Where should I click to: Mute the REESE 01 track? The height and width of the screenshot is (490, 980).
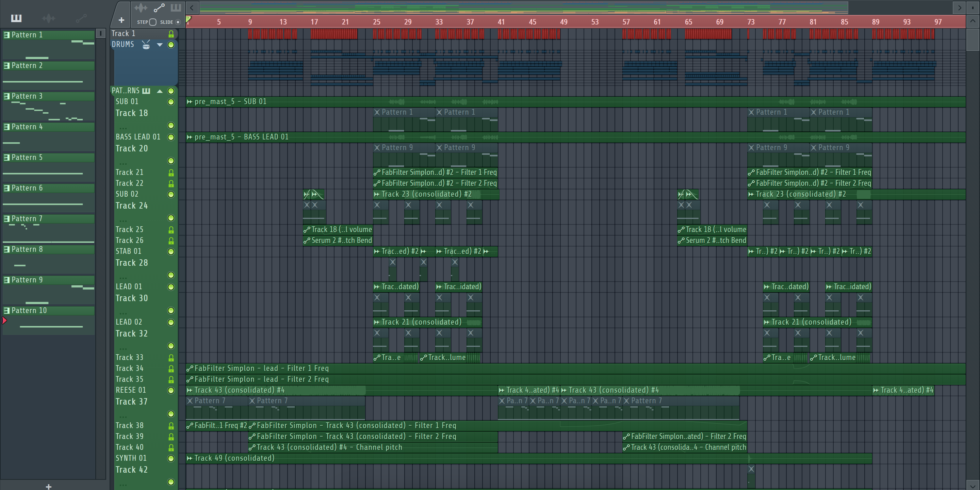click(x=171, y=390)
